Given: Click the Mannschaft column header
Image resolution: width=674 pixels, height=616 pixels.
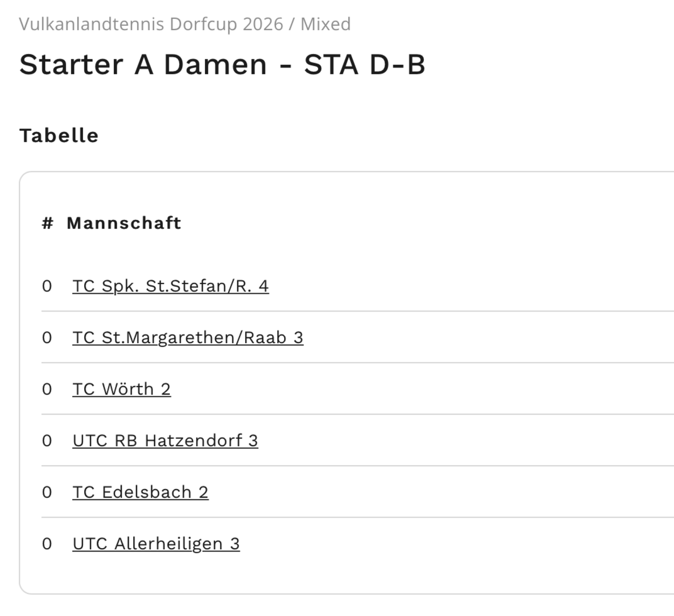Looking at the screenshot, I should (x=123, y=223).
